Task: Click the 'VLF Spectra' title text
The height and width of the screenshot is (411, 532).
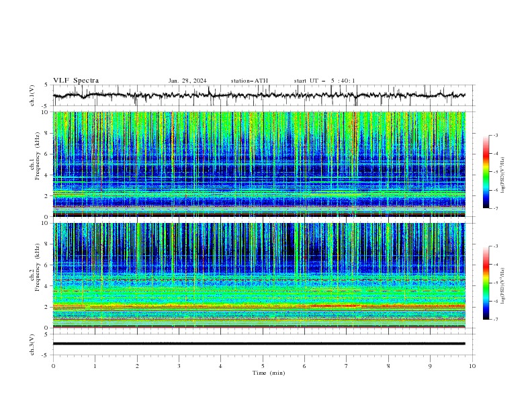Action: click(x=76, y=81)
